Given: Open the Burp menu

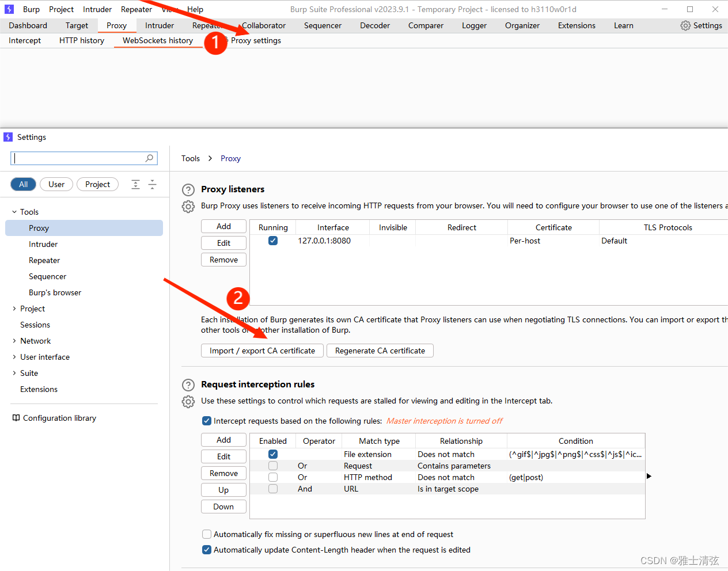Looking at the screenshot, I should (31, 9).
